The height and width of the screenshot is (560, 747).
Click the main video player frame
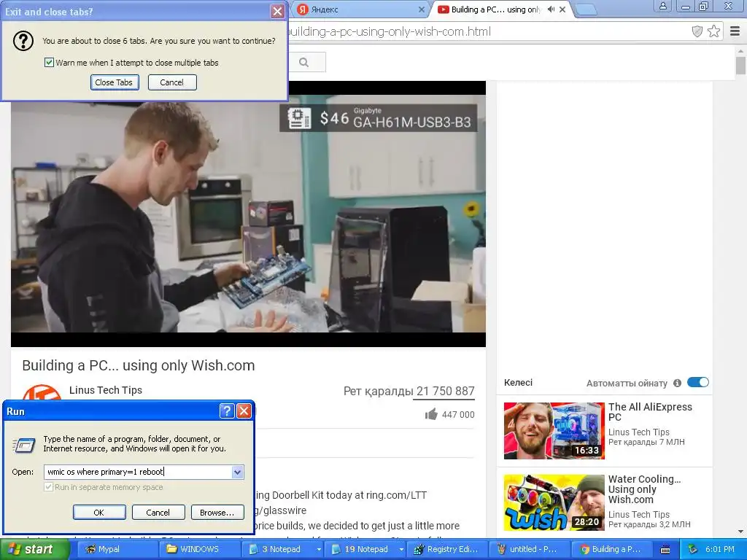point(248,214)
